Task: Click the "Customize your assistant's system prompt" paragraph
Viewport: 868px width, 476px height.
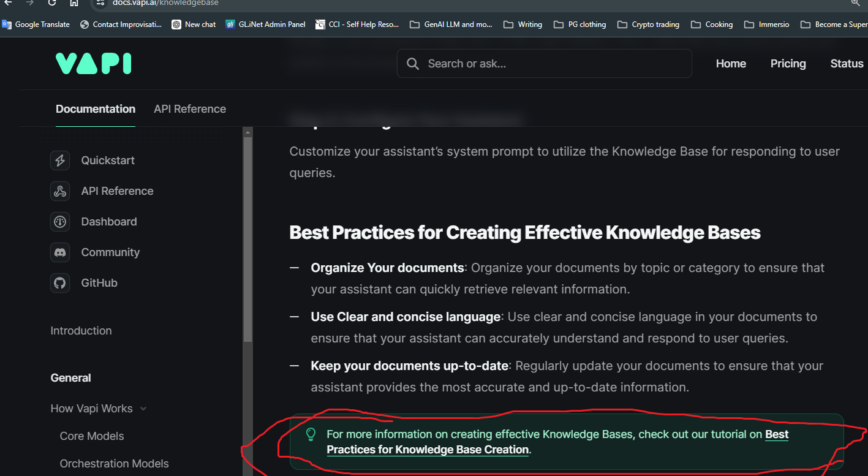Action: point(564,162)
